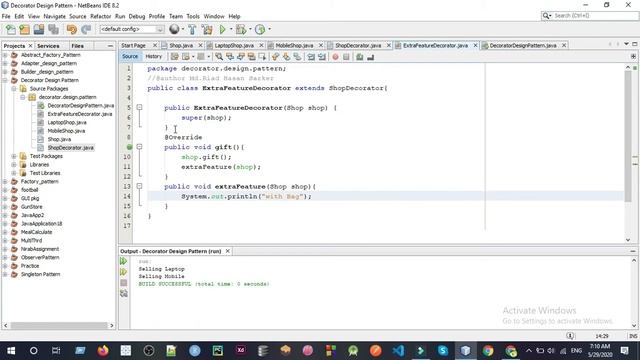Open the Action Center notifications icon
640x360 pixels.
point(624,350)
